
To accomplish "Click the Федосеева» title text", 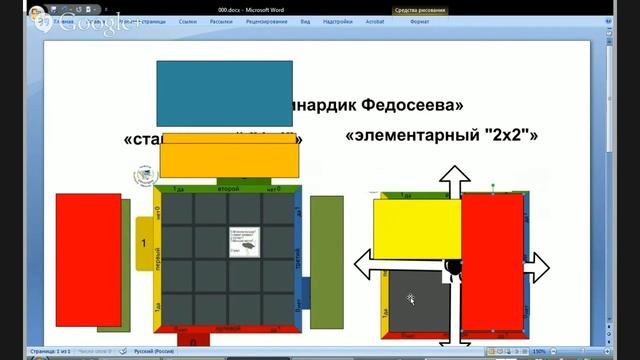I will pos(412,105).
